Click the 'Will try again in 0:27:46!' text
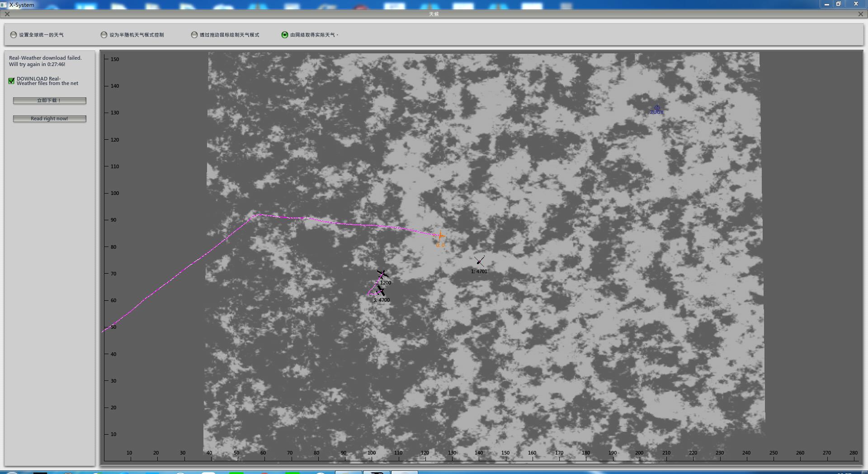 [x=37, y=64]
